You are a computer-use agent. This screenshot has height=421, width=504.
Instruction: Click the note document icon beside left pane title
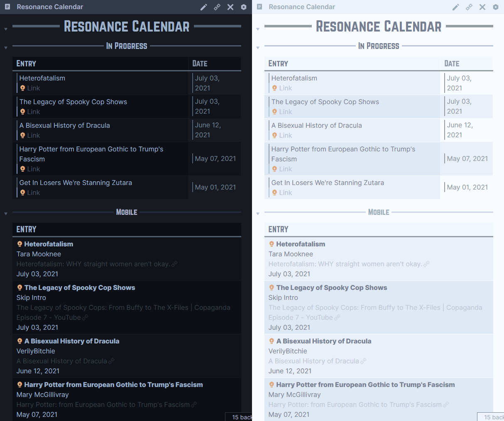(x=7, y=7)
